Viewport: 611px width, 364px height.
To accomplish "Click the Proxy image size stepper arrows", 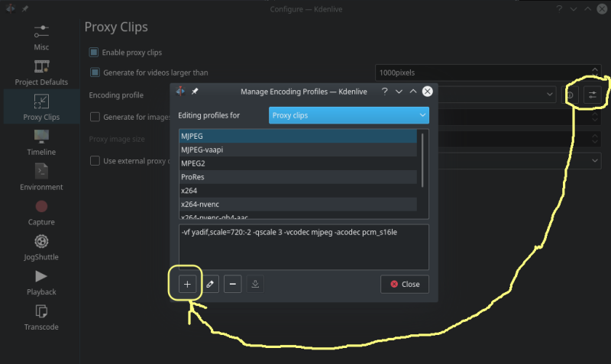I will tap(595, 139).
